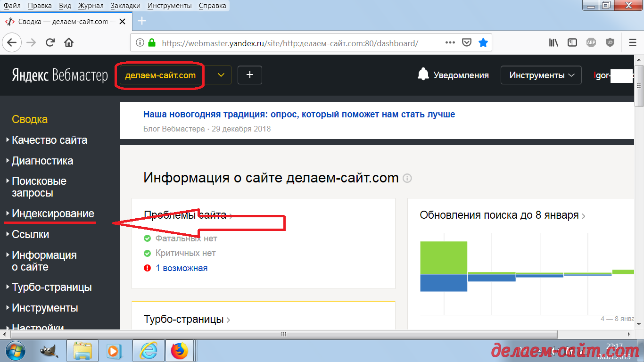Launch Internet Explorer from taskbar
The width and height of the screenshot is (644, 362).
(148, 351)
